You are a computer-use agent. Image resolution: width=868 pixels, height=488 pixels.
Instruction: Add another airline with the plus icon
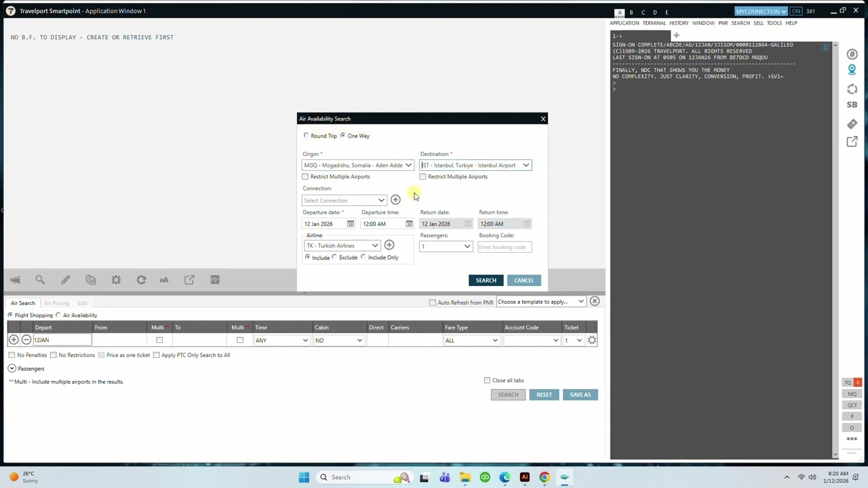389,245
